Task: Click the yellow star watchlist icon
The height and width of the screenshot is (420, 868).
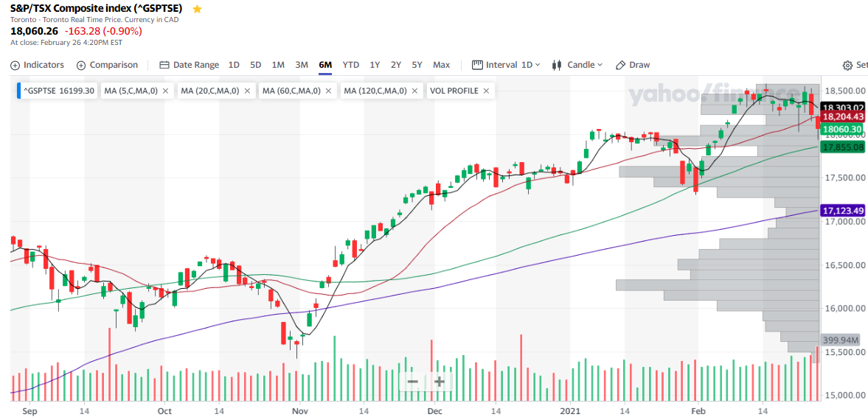Action: click(x=197, y=9)
